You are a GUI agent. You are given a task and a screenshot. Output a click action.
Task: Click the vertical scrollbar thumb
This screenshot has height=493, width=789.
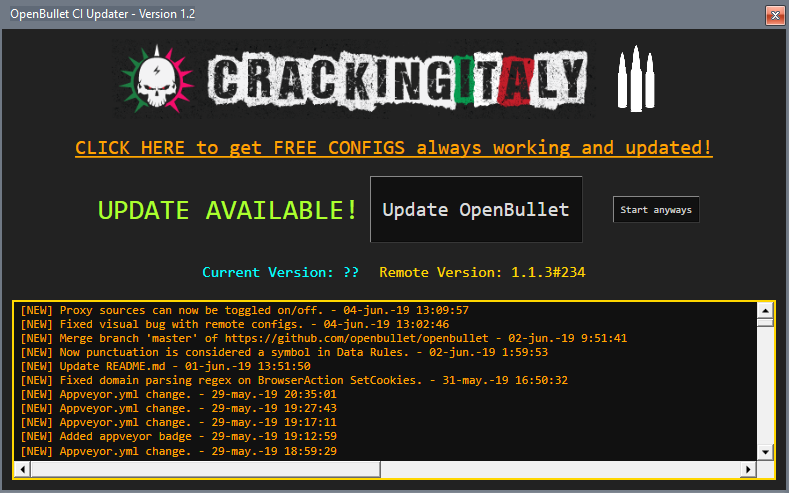pos(765,322)
